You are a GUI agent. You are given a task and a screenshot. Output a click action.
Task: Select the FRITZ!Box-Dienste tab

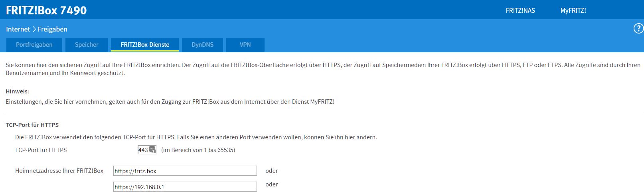(x=145, y=45)
